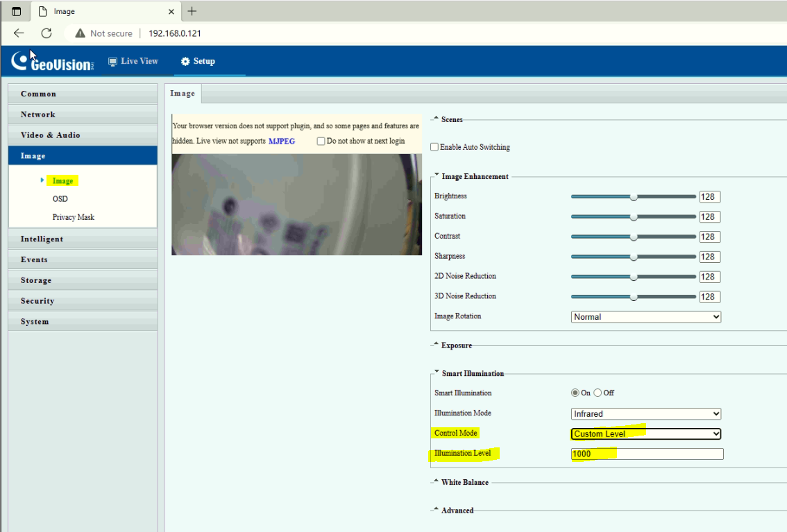Click the MJPEG link
Image resolution: width=787 pixels, height=532 pixels.
pyautogui.click(x=282, y=141)
